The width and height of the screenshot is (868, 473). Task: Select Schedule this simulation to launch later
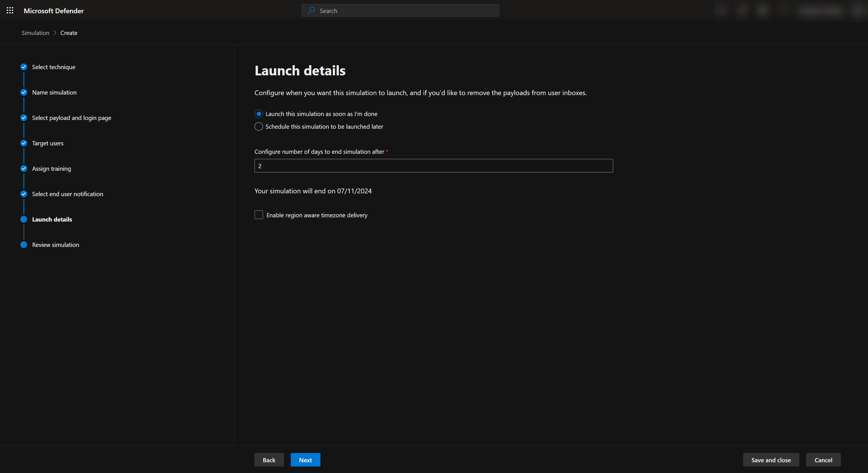coord(259,127)
